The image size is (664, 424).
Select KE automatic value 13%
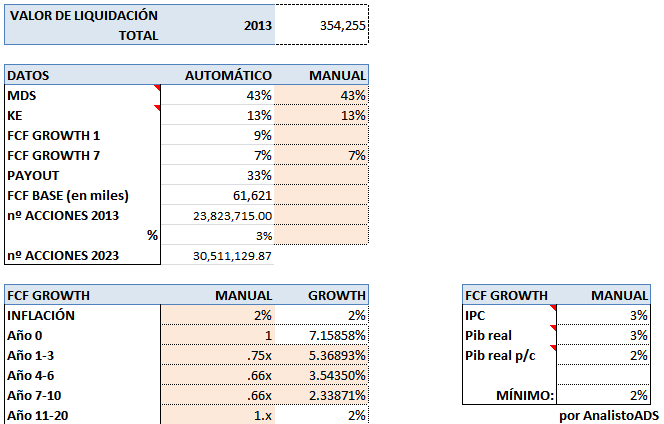218,115
